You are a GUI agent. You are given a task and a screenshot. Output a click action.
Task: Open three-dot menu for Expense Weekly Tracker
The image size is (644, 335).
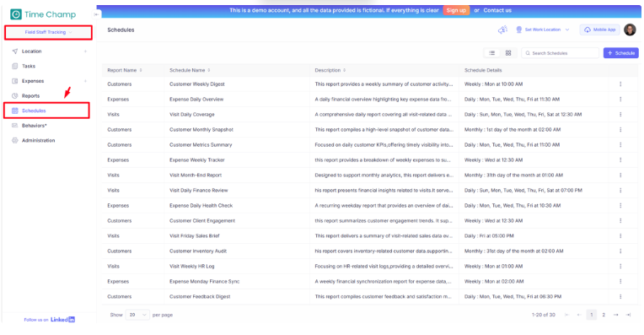tap(620, 159)
